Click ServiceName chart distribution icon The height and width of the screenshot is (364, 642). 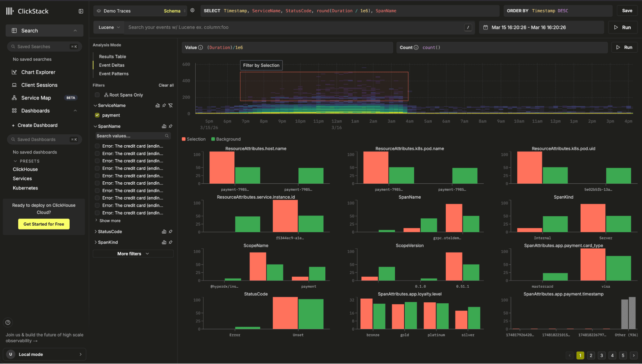coord(157,105)
